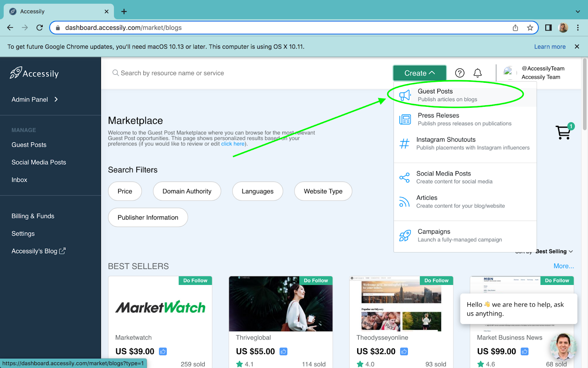
Task: Open the Inbox sidebar link
Action: (19, 180)
